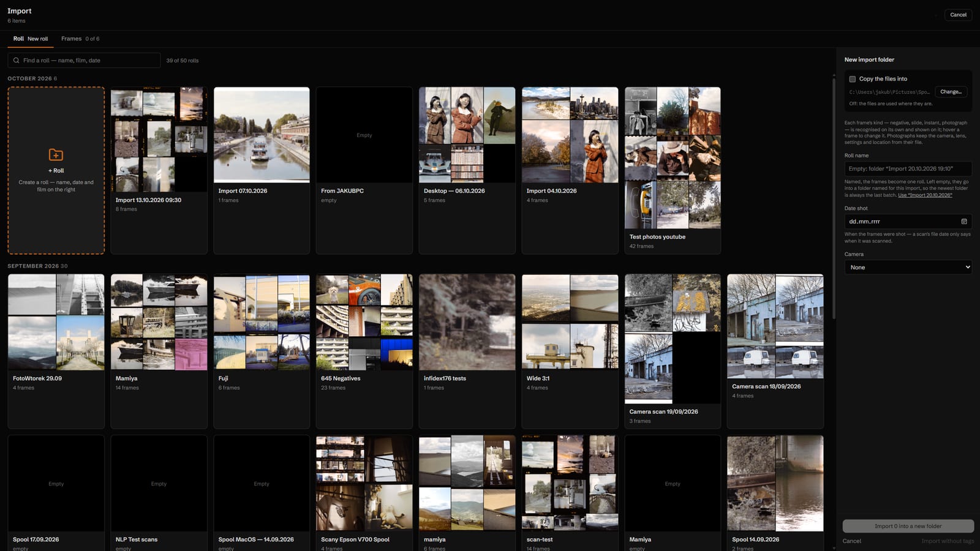
Task: Click the SEPTEMBER 2026 section heading
Action: pyautogui.click(x=37, y=266)
